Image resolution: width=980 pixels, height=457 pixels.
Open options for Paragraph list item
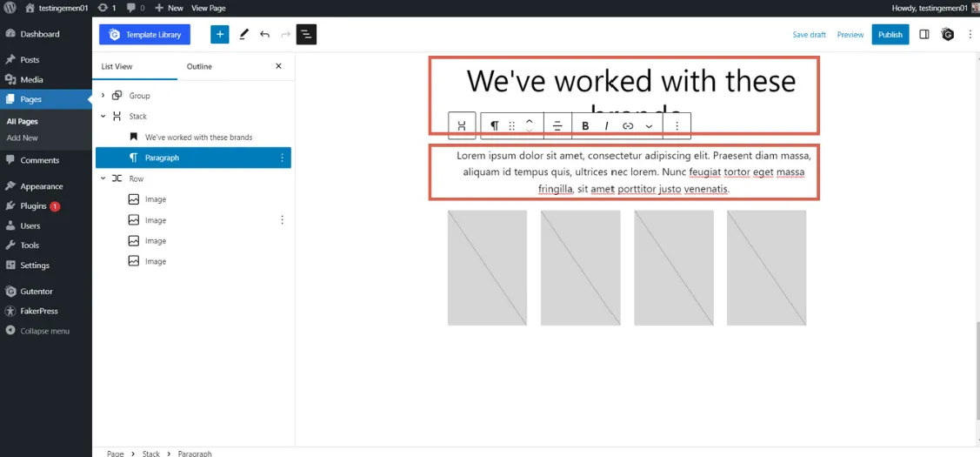(x=282, y=158)
